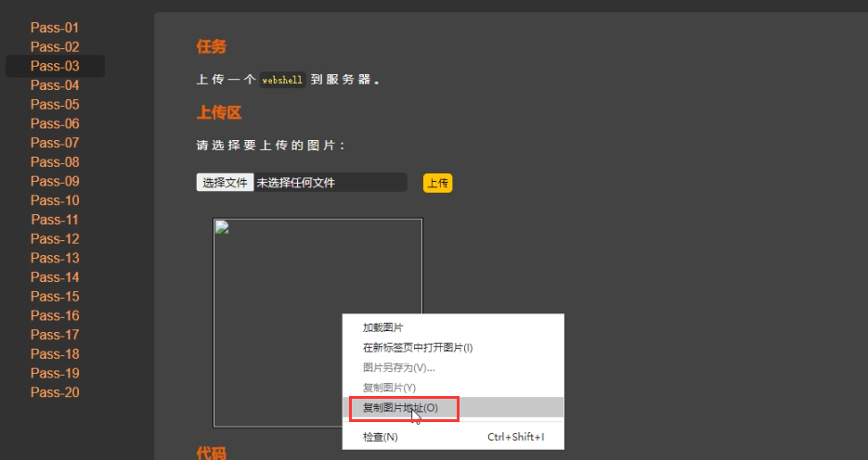Click the 选择文件 file chooser button
The width and height of the screenshot is (868, 460).
coord(226,183)
